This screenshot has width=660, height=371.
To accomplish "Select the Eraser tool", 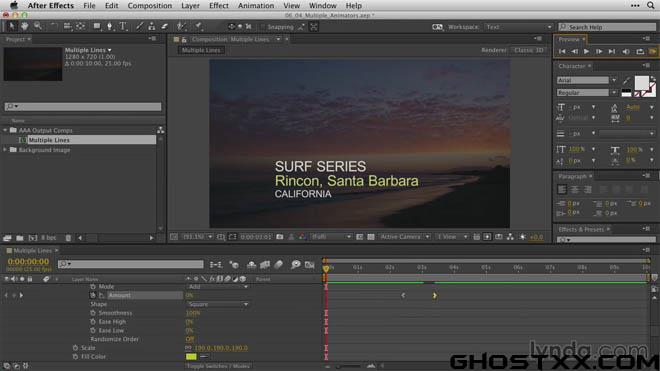I will pos(165,26).
